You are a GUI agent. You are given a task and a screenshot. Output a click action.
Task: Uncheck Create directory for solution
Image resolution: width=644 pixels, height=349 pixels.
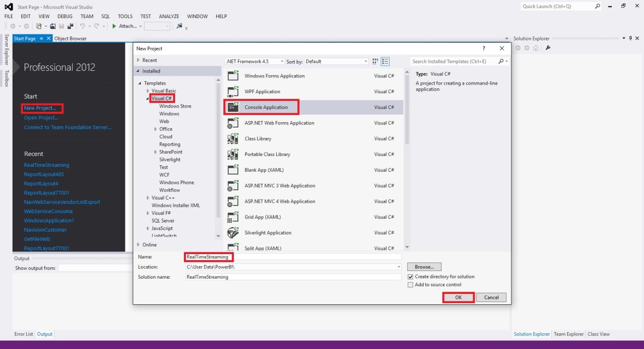tap(410, 276)
